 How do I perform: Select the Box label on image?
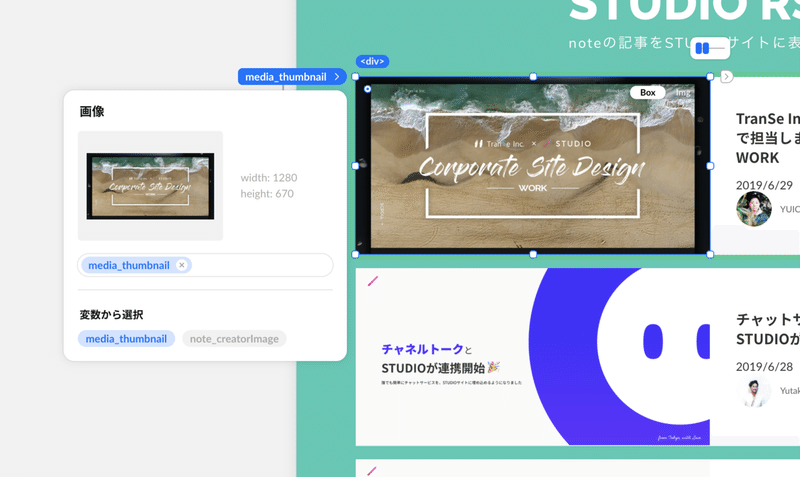click(x=647, y=92)
